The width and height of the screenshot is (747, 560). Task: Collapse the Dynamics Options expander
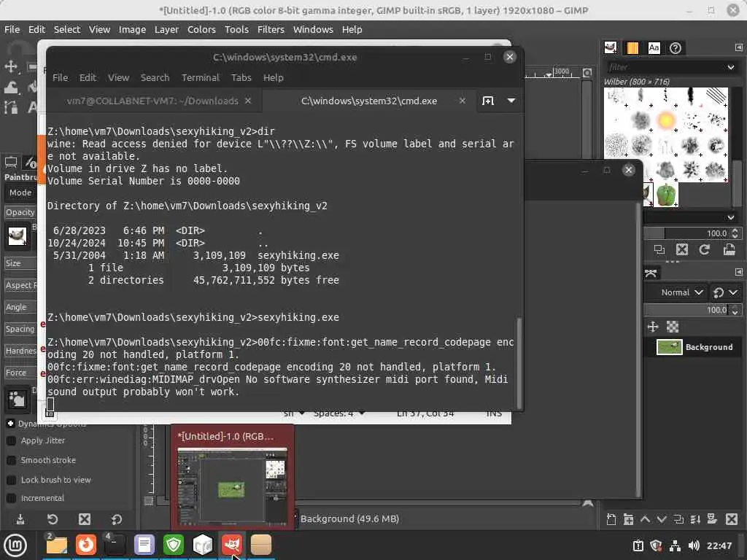[x=10, y=424]
